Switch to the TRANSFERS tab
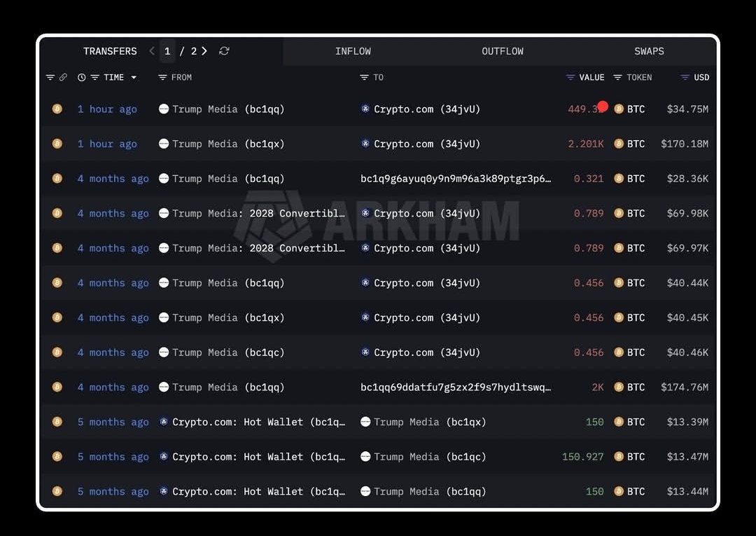This screenshot has width=756, height=536. coord(110,51)
